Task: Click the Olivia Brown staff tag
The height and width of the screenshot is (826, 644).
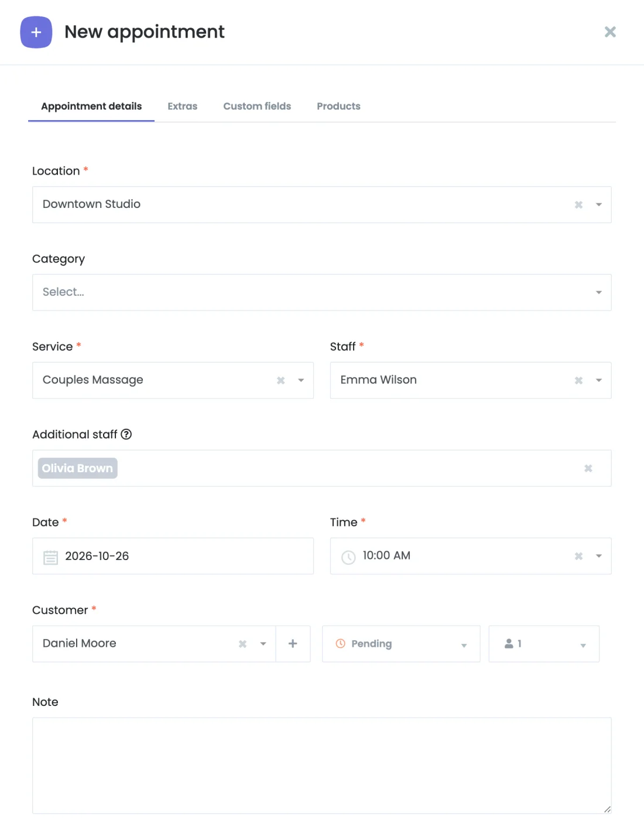Action: click(x=78, y=468)
